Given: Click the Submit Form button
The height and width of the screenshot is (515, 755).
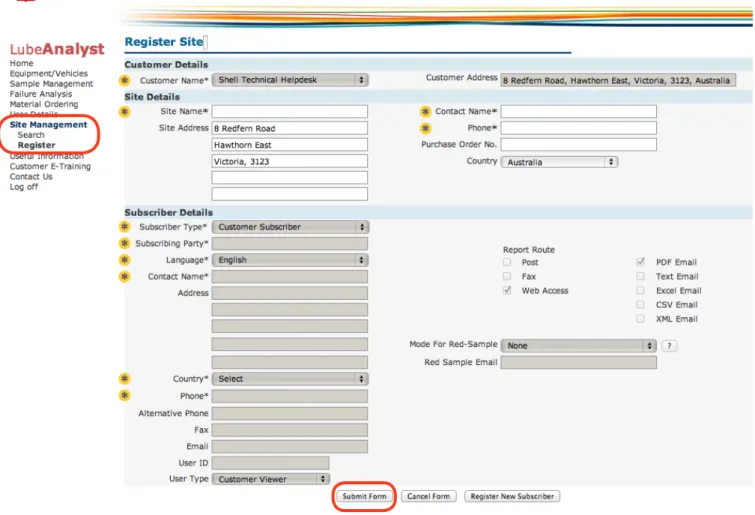Looking at the screenshot, I should (x=364, y=496).
